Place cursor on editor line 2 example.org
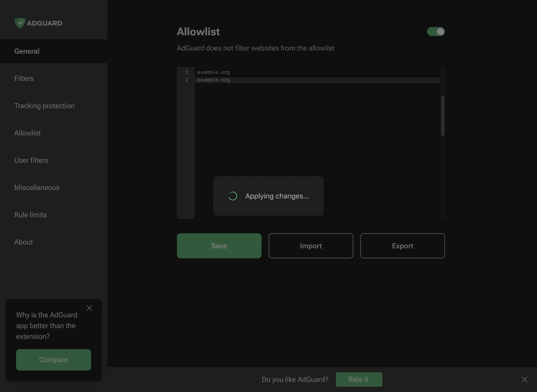This screenshot has width=537, height=392. [214, 80]
